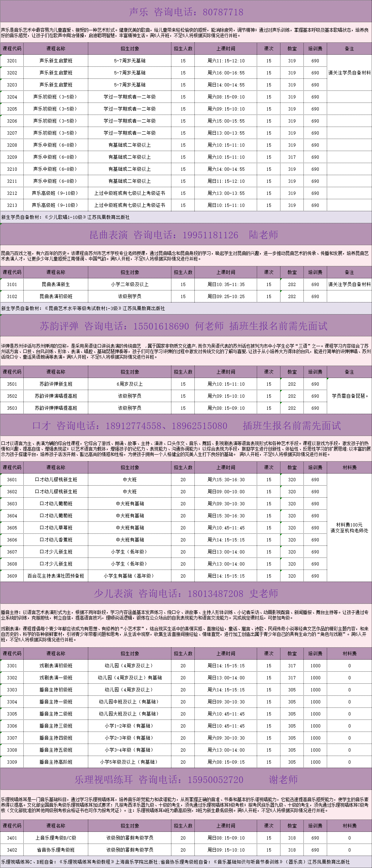Click the 材料费100元 remark cell

click(x=349, y=528)
